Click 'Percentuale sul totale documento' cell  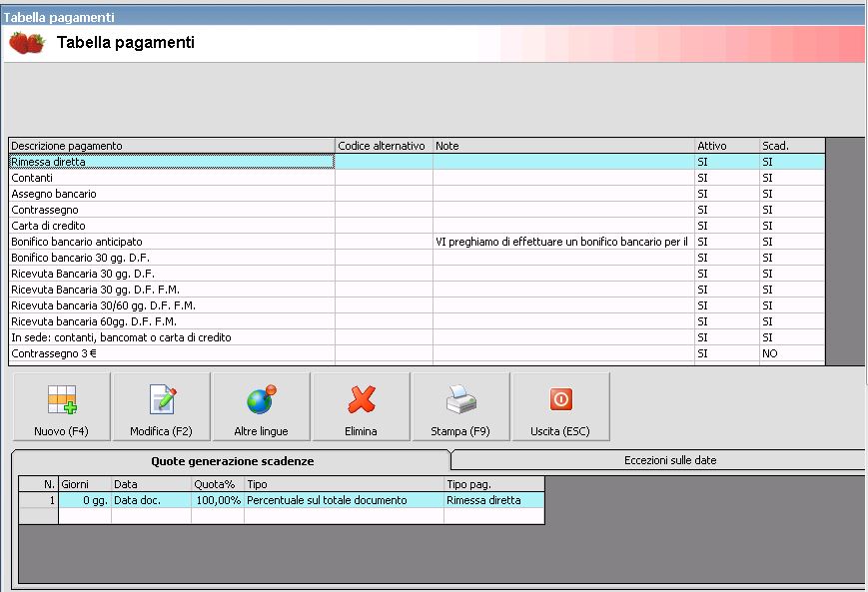tap(344, 500)
